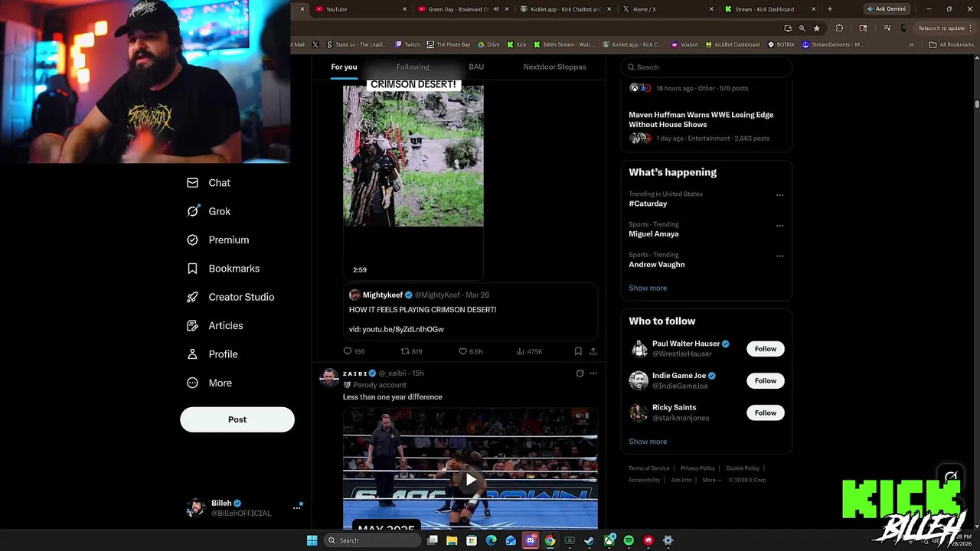Click the Premium sidebar icon

tap(192, 240)
